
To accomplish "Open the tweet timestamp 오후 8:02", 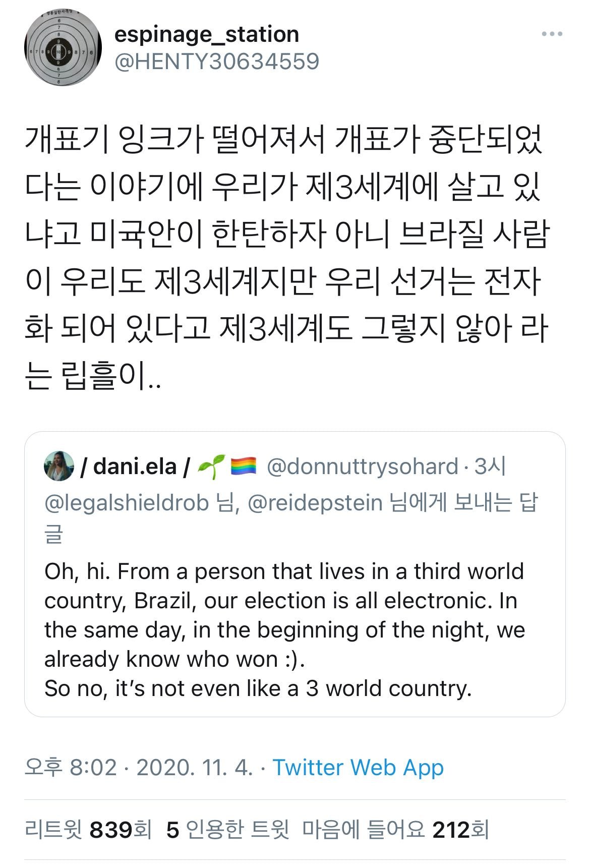I will click(71, 768).
